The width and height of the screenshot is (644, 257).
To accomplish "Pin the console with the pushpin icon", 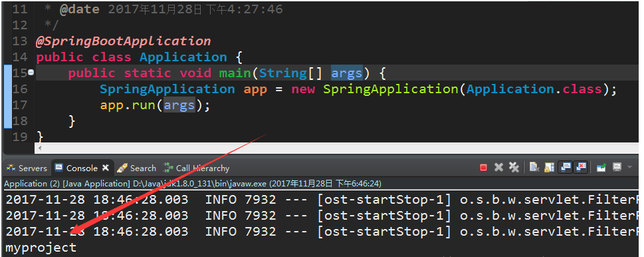I will click(601, 167).
